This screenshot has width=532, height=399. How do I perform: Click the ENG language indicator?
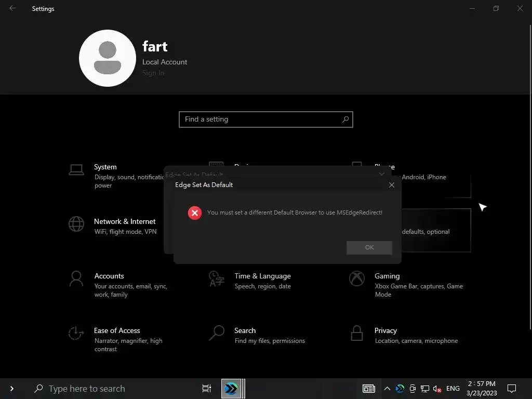(x=453, y=389)
